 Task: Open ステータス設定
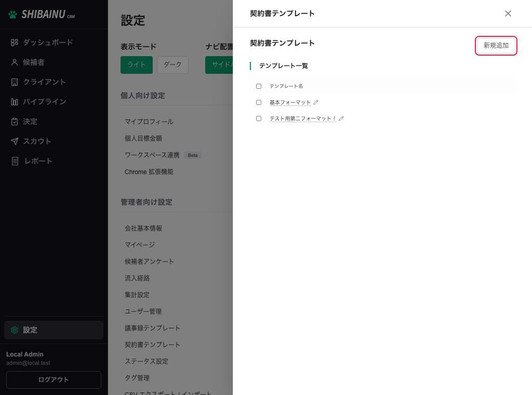[146, 361]
